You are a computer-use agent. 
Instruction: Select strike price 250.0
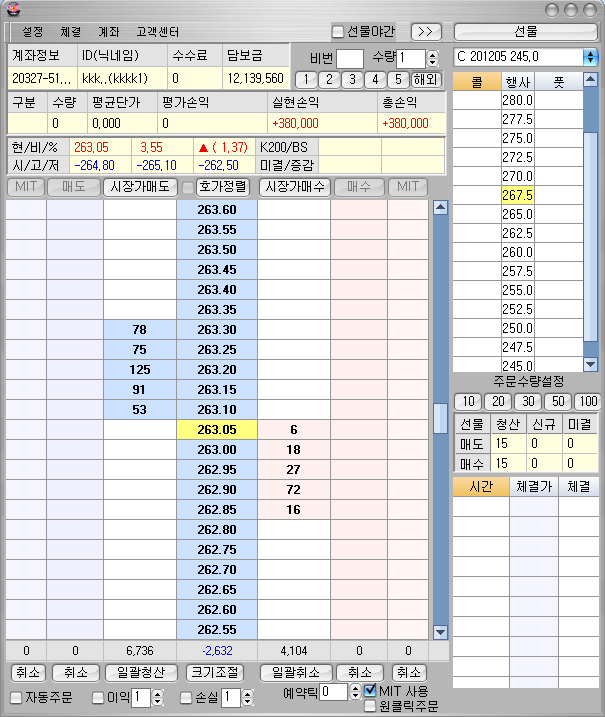(x=518, y=328)
